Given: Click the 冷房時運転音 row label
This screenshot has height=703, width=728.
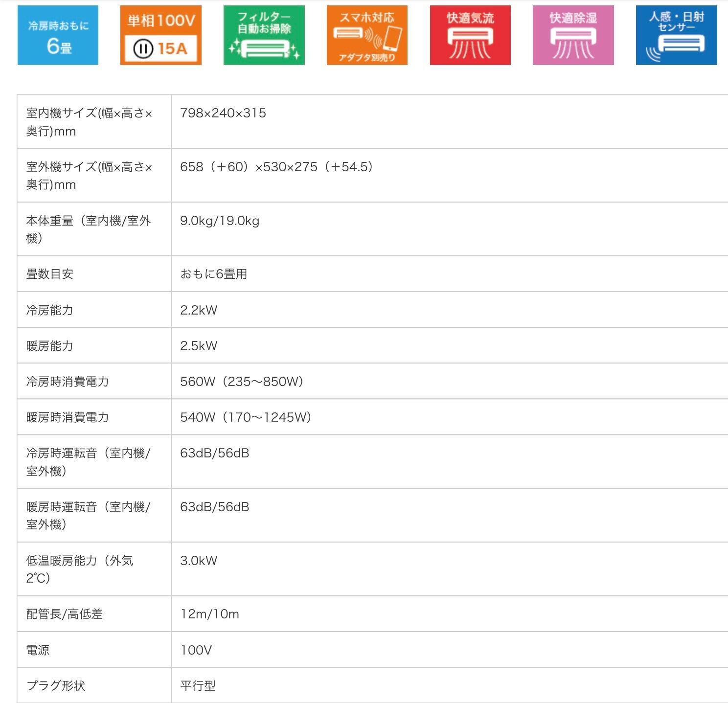Looking at the screenshot, I should pos(88,462).
